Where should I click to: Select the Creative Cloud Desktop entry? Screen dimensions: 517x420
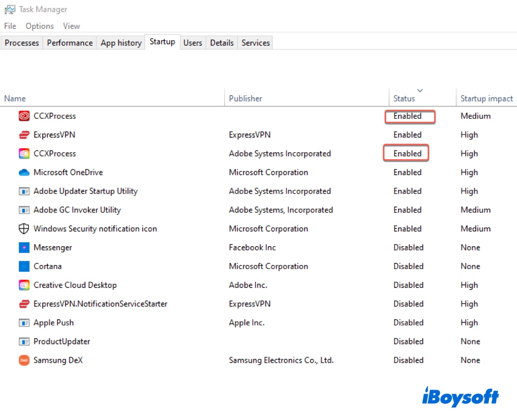(x=75, y=285)
